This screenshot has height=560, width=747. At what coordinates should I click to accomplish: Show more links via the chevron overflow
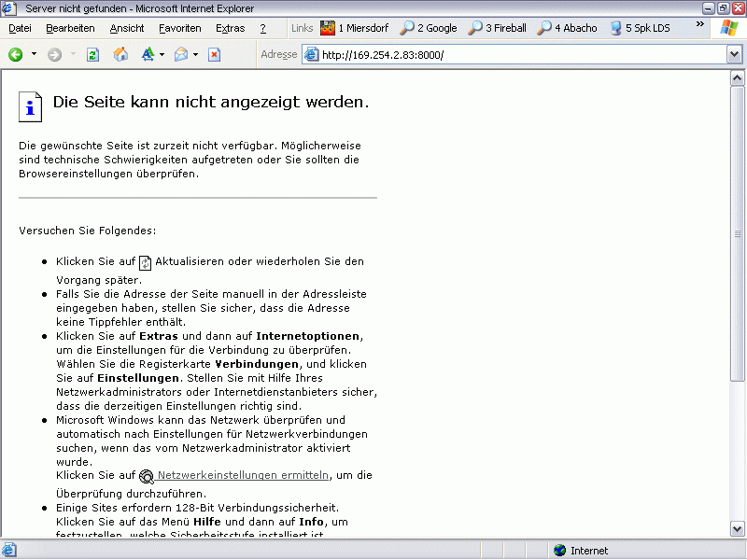point(700,25)
